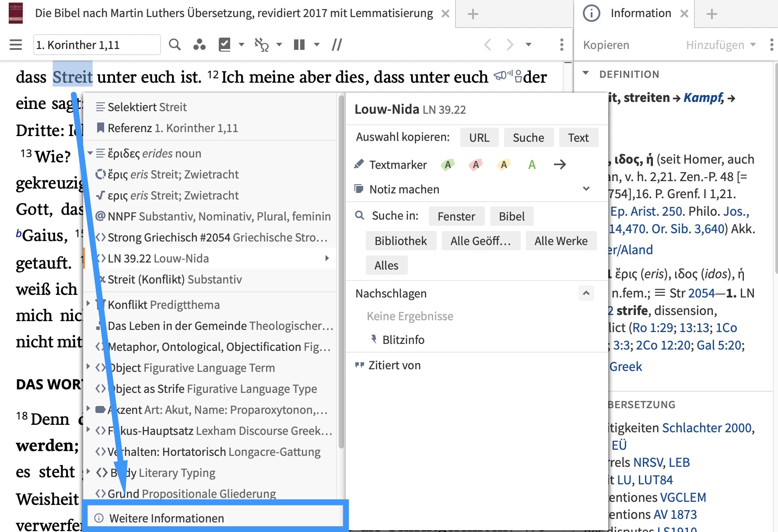The height and width of the screenshot is (532, 778).
Task: Apply the red highlighter swatch
Action: pos(476,164)
